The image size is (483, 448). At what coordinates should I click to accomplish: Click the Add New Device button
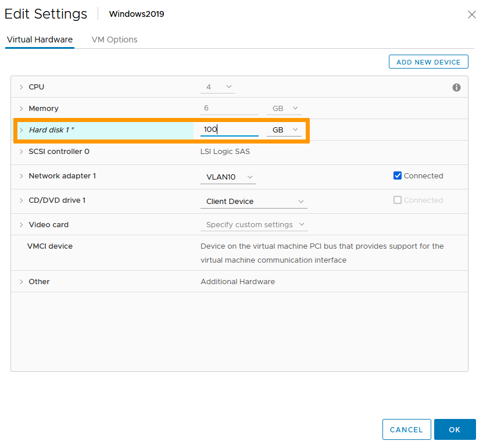click(x=428, y=62)
